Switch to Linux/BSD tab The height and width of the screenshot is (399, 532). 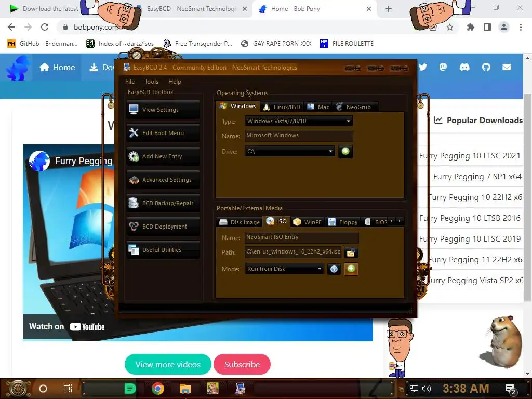tap(282, 107)
